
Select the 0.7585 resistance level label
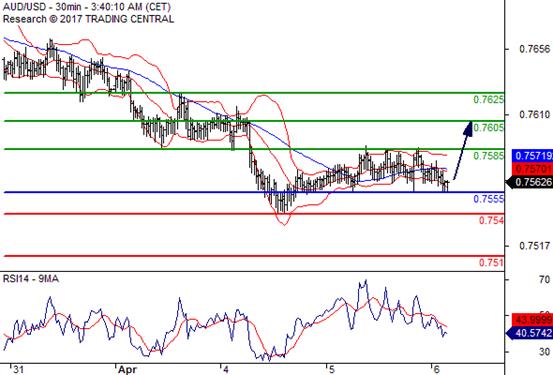point(488,156)
